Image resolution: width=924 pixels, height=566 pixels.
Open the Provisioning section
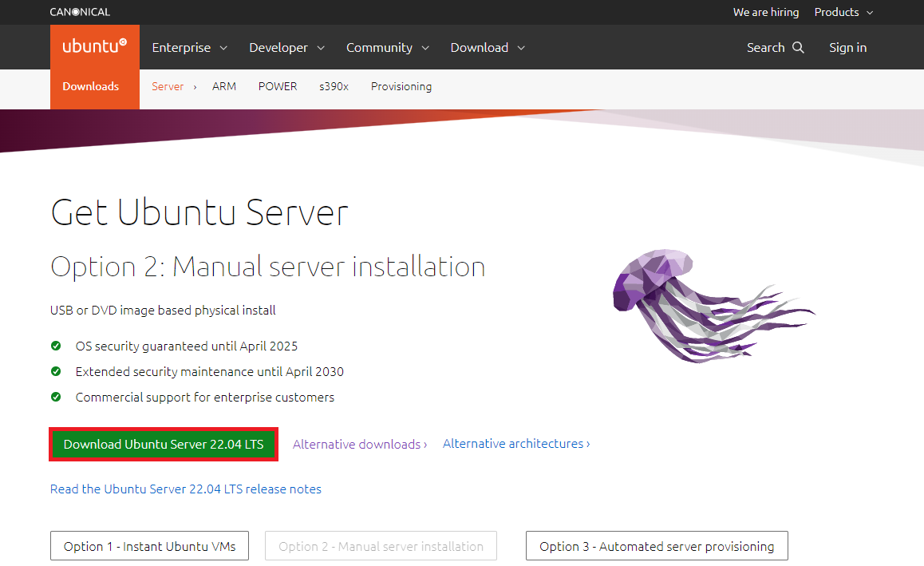(x=401, y=86)
